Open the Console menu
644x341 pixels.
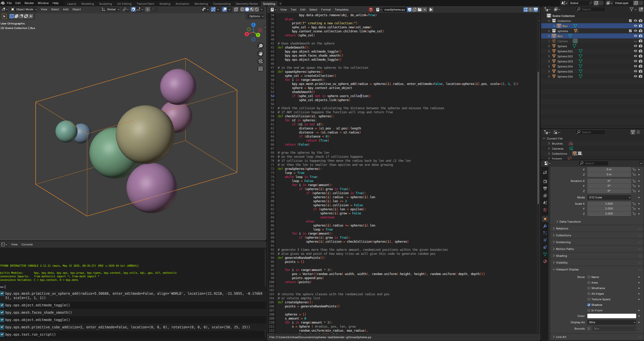[x=27, y=244]
